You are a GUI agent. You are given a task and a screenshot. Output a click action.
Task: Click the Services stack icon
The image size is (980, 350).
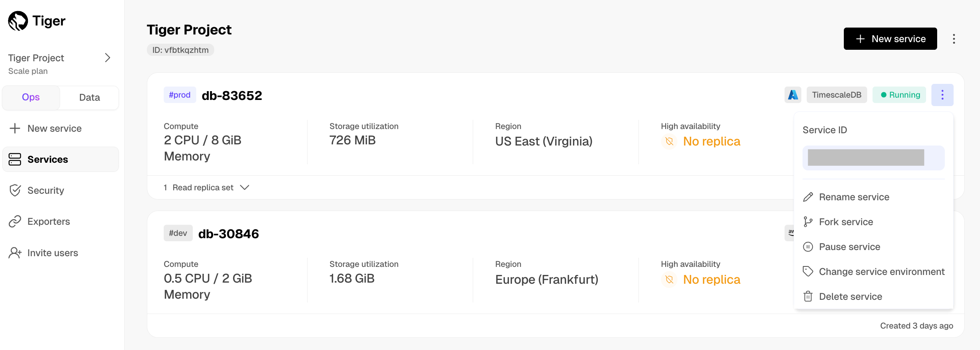pyautogui.click(x=15, y=159)
